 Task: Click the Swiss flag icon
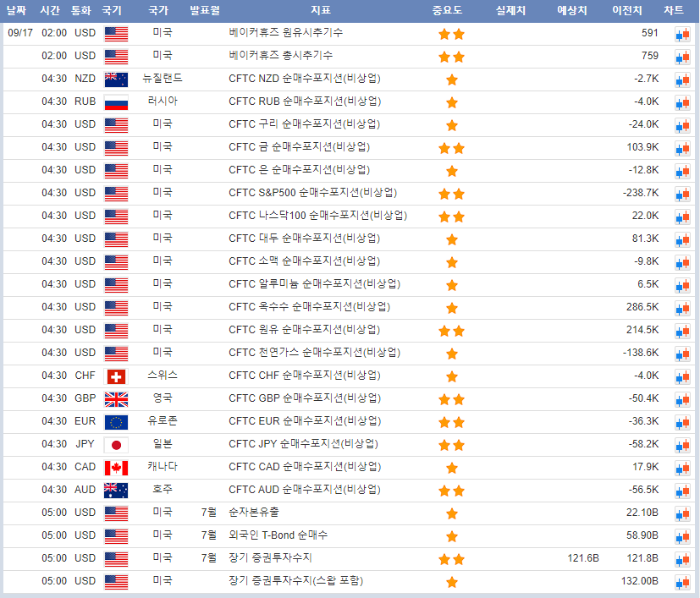pos(116,377)
